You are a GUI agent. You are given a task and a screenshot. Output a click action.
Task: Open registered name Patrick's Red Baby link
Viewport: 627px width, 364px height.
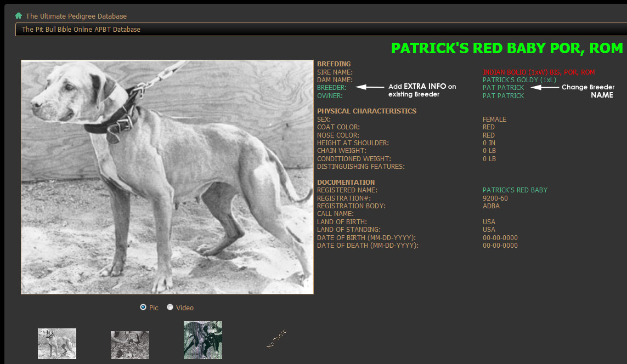click(x=515, y=190)
